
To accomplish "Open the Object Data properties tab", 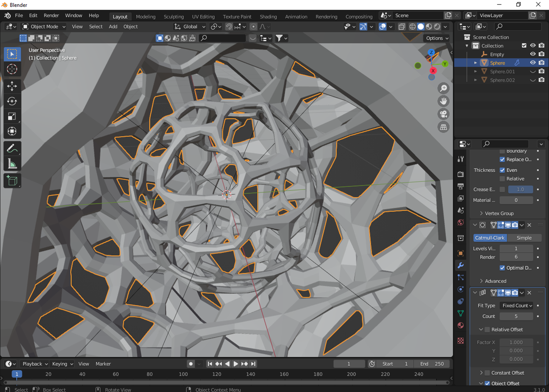I will (x=461, y=313).
